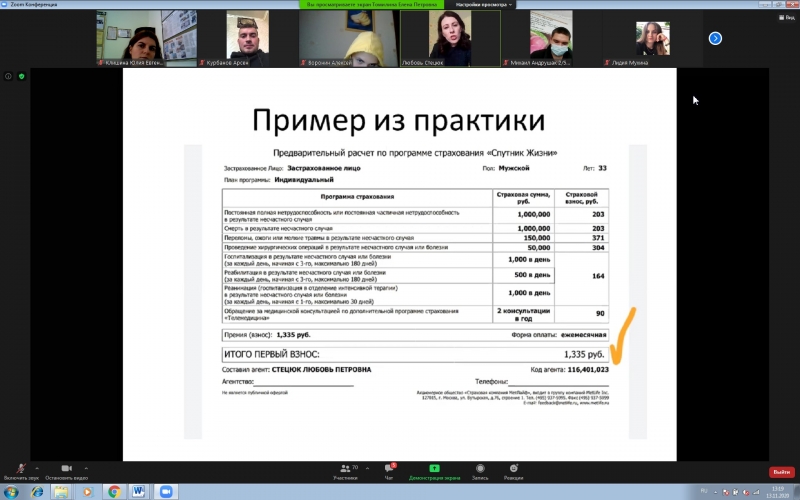The height and width of the screenshot is (500, 800).
Task: Click the Zoom taskbar icon
Action: 166,492
